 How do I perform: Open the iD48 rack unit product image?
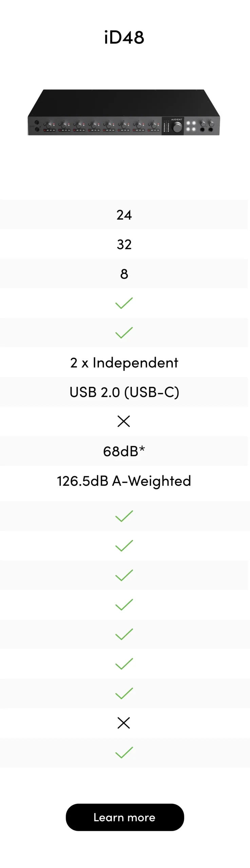pos(124,112)
